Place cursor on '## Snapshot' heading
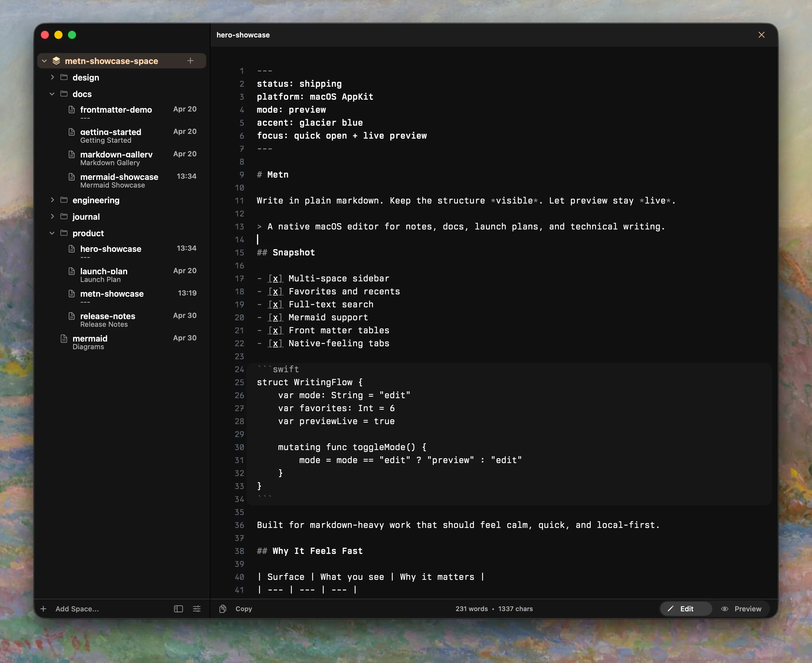The image size is (812, 663). pyautogui.click(x=286, y=252)
